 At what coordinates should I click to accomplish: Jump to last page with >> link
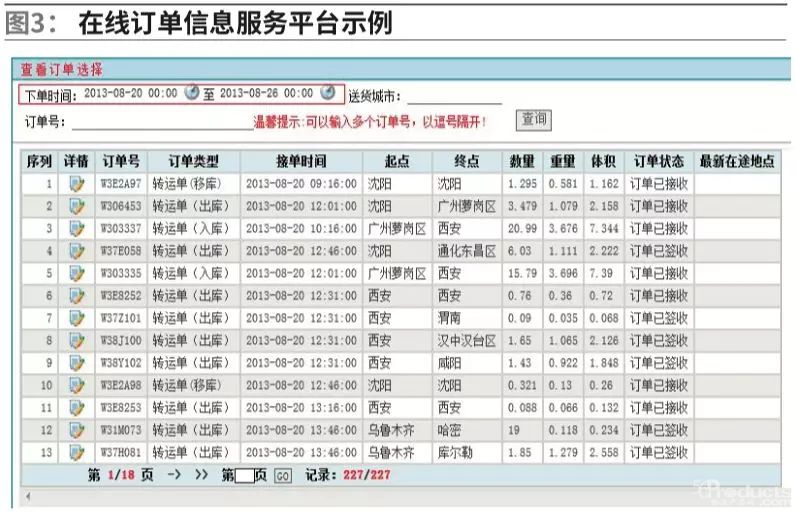[x=201, y=475]
